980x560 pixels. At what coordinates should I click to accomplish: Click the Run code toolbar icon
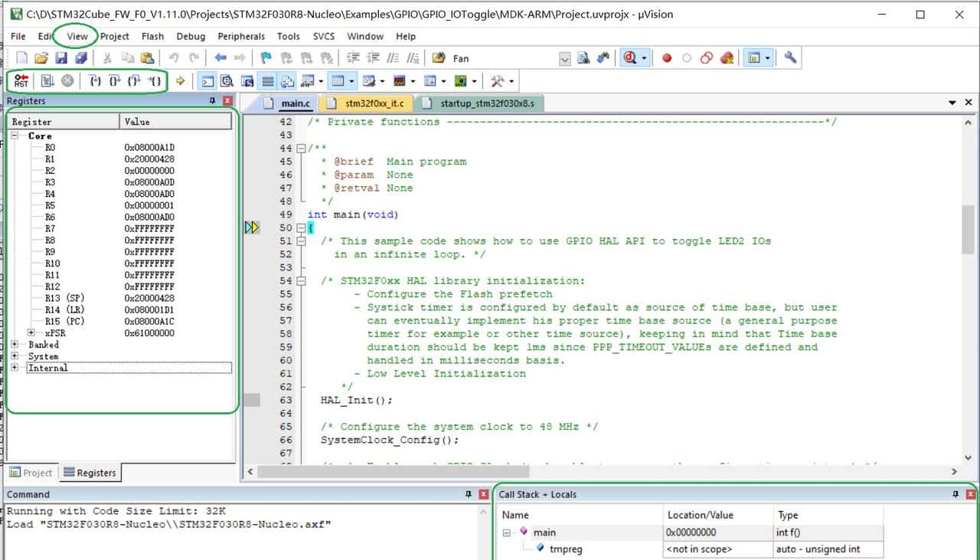pyautogui.click(x=47, y=80)
